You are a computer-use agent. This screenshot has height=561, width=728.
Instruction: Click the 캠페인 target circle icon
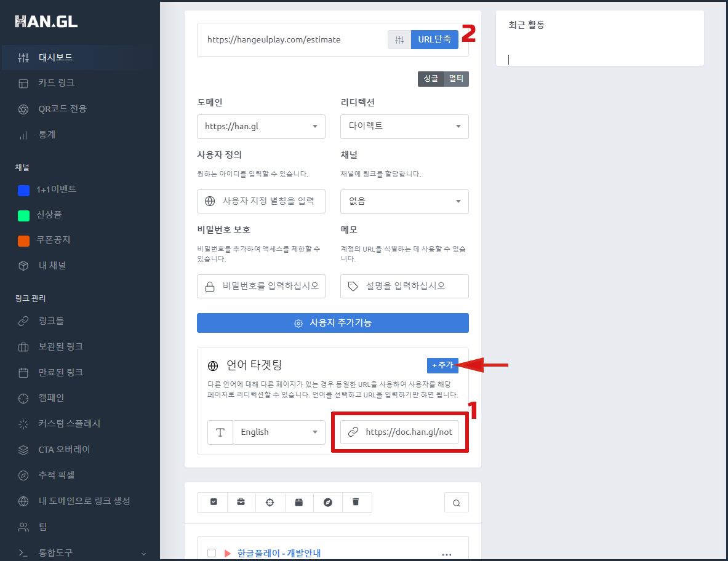click(x=23, y=399)
